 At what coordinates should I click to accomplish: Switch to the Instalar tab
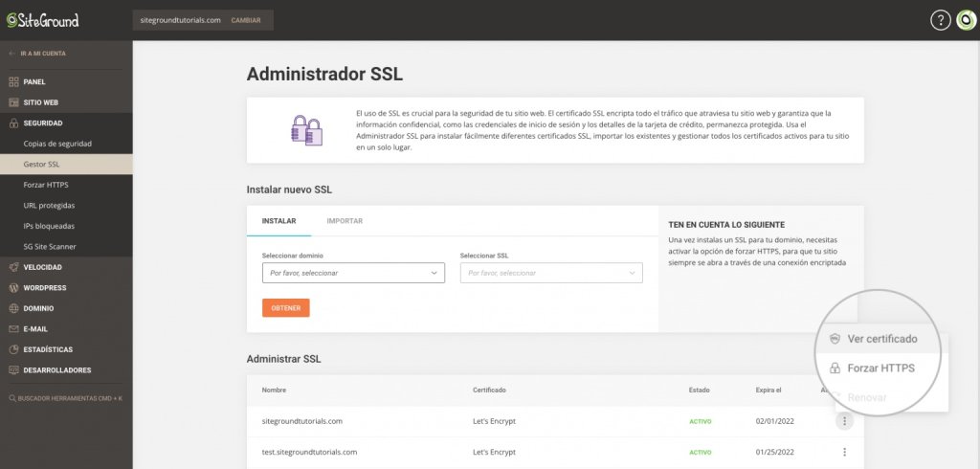tap(278, 221)
